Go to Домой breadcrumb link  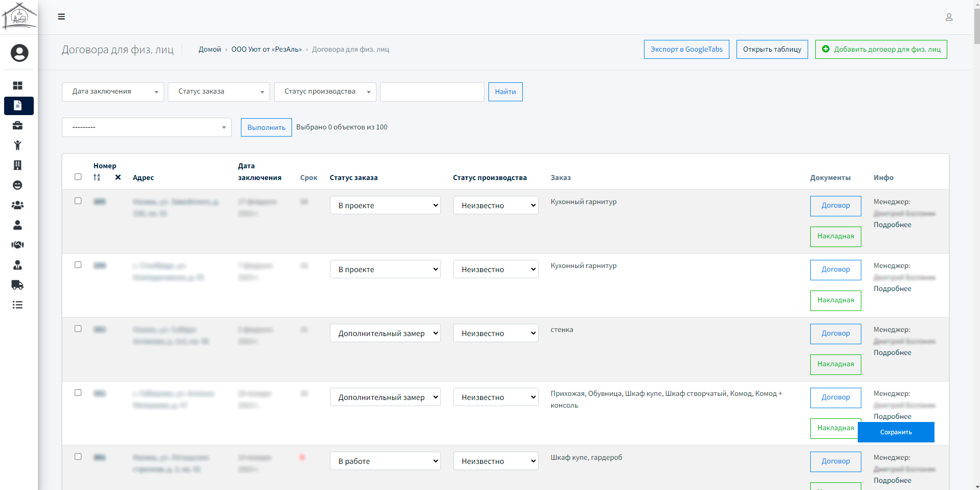click(x=210, y=50)
